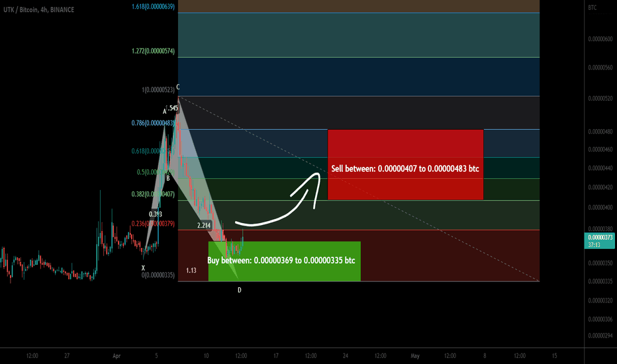617x364 pixels.
Task: Select harmonic pattern point label C
Action: coord(178,87)
